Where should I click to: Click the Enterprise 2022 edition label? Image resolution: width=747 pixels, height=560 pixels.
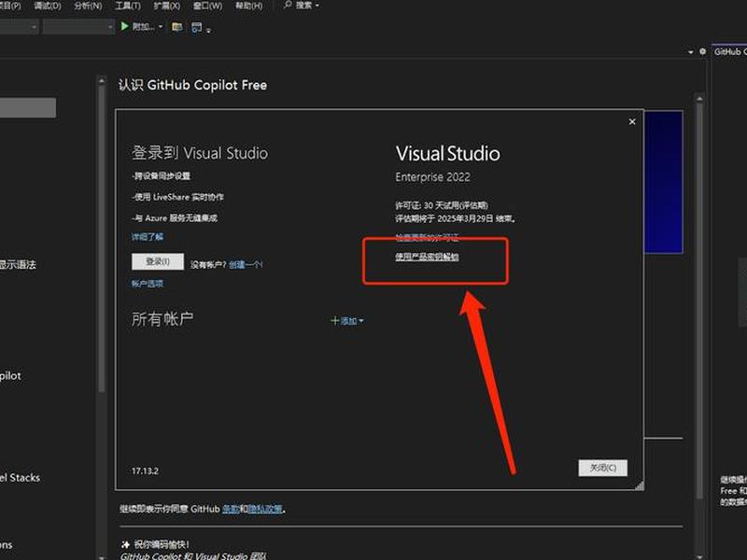click(x=432, y=177)
